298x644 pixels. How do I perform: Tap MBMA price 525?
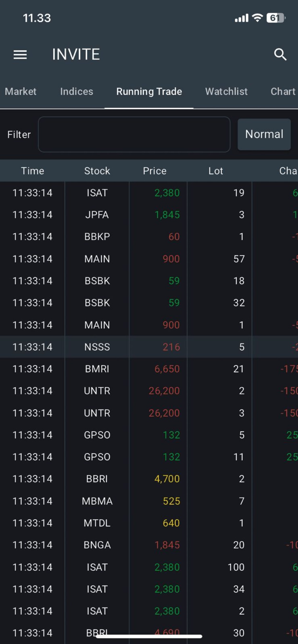tap(171, 501)
